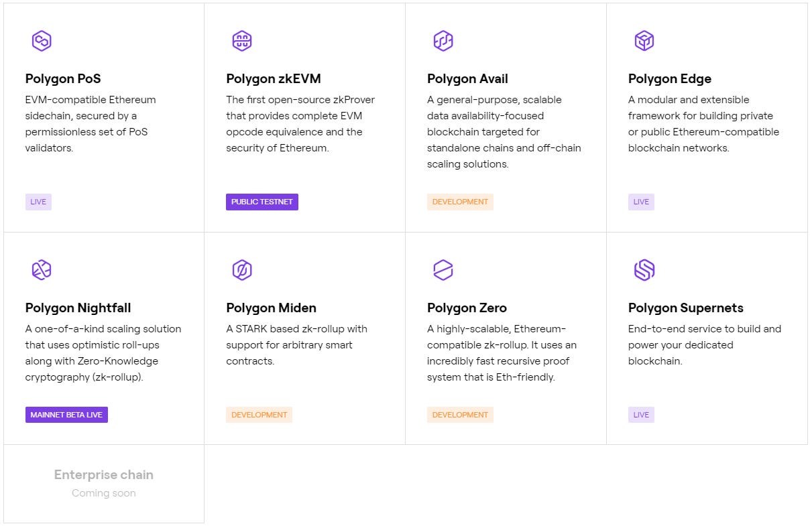This screenshot has width=812, height=528.
Task: Click the PUBLIC TESTNET badge
Action: pos(262,202)
